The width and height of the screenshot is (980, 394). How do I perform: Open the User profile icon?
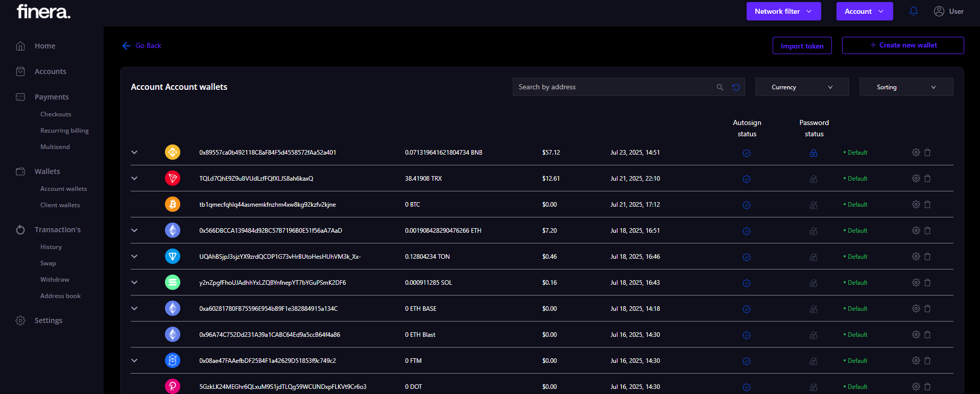939,11
